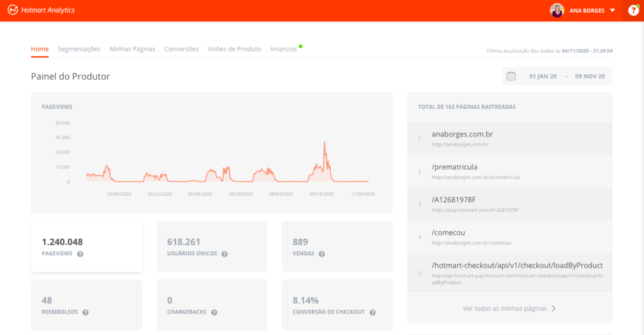The width and height of the screenshot is (644, 335).
Task: Open the anaborges.com.br page row
Action: pyautogui.click(x=509, y=138)
